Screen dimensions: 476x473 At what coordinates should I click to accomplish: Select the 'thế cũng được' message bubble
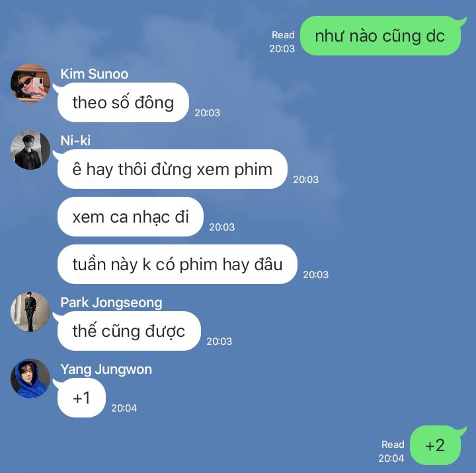[x=129, y=331]
